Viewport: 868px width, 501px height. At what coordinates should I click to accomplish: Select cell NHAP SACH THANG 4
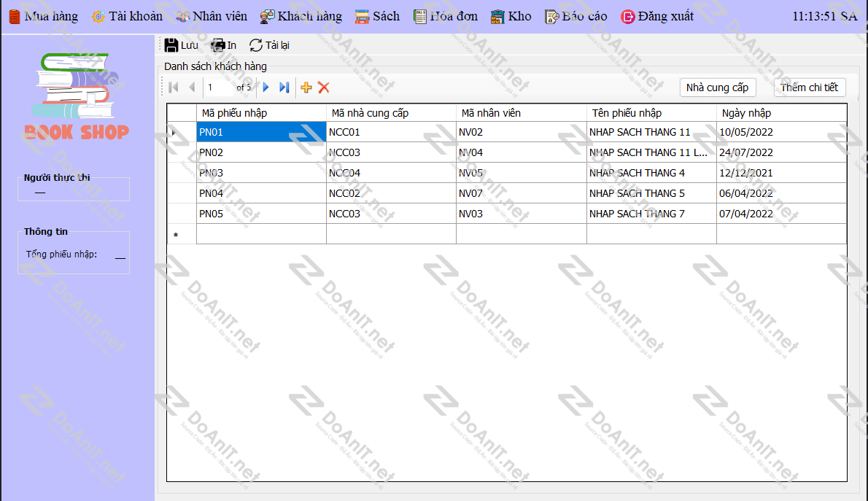(651, 173)
